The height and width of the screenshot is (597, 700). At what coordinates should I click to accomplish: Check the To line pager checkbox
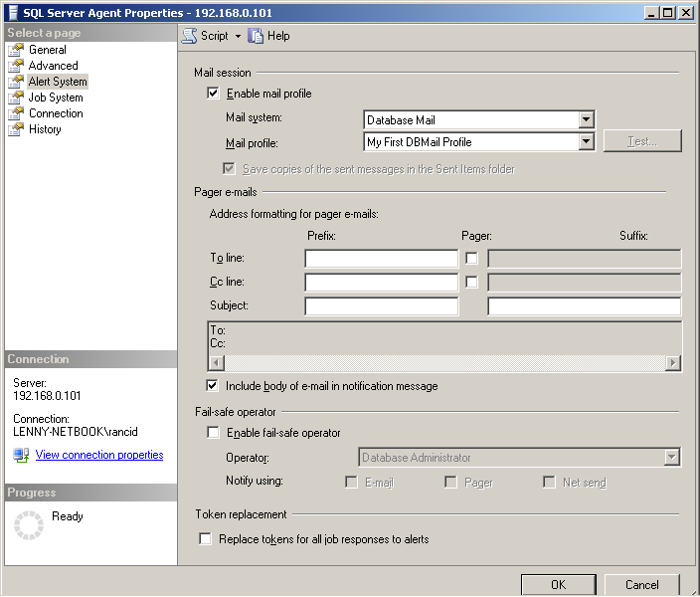(472, 258)
